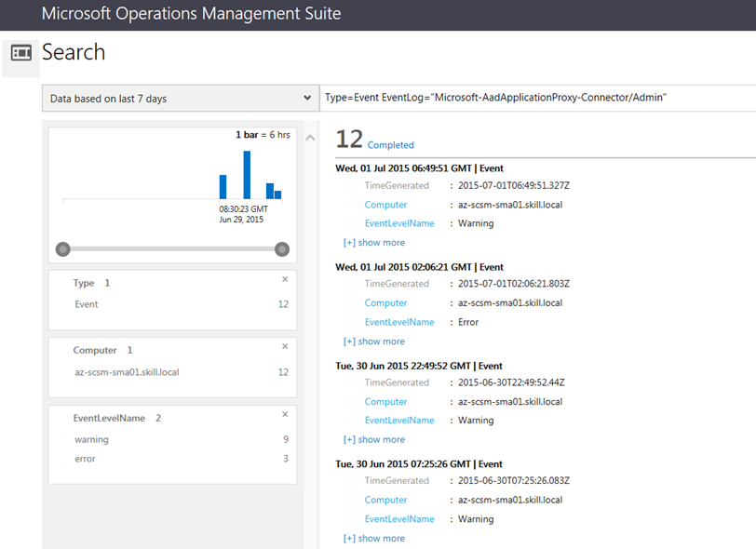Click EventLevelName link in the 22:49:52 event
Viewport: 756px width, 549px height.
[x=399, y=421]
